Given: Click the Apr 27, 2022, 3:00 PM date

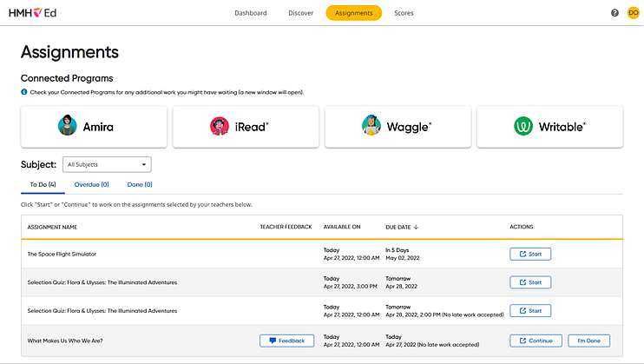Looking at the screenshot, I should pos(350,287).
